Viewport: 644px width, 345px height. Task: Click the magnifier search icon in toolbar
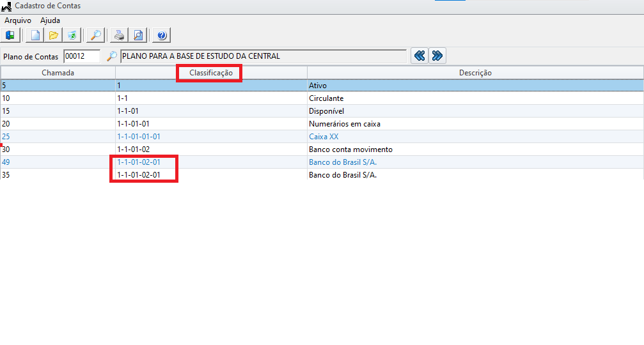point(96,35)
